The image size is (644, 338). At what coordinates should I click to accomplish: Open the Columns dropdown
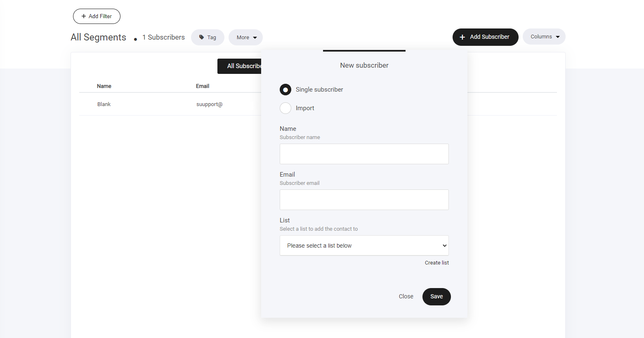[544, 37]
